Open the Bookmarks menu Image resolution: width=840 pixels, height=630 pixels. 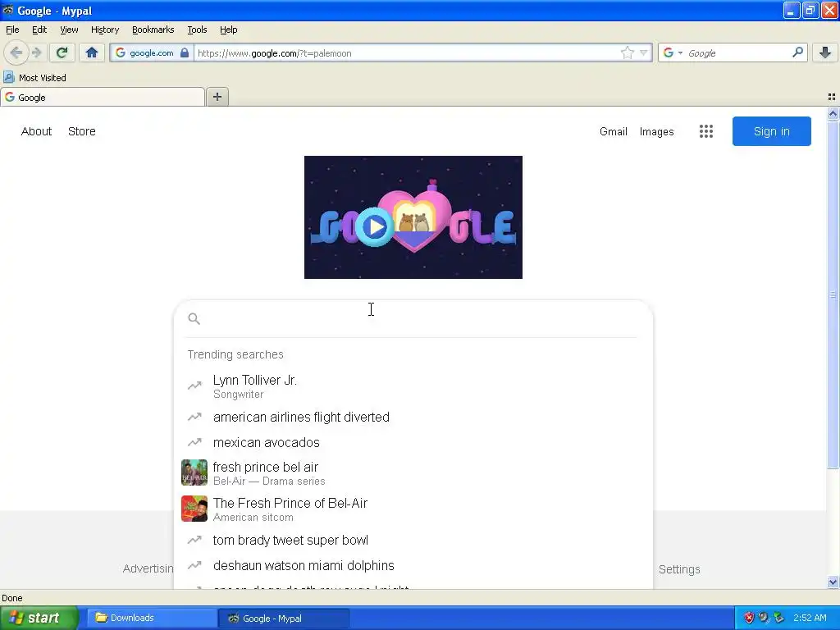pyautogui.click(x=153, y=30)
